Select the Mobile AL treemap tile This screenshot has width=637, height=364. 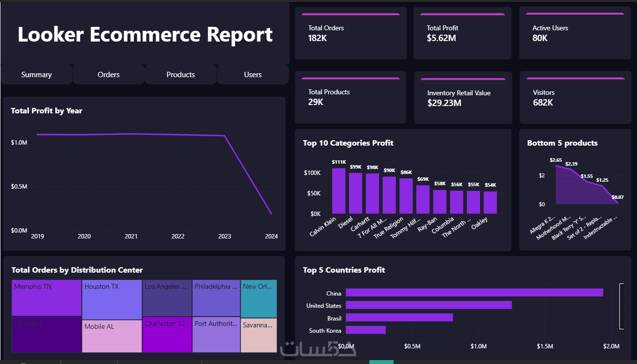(x=112, y=336)
